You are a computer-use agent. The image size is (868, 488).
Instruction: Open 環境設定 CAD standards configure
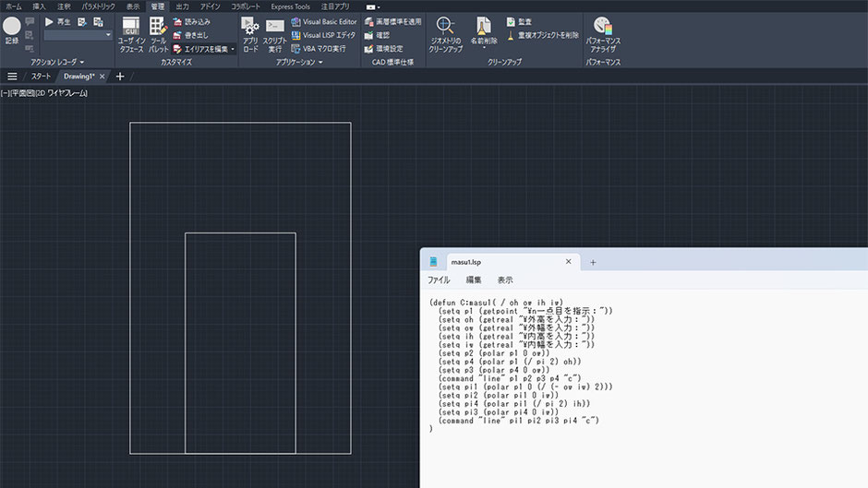[x=383, y=49]
